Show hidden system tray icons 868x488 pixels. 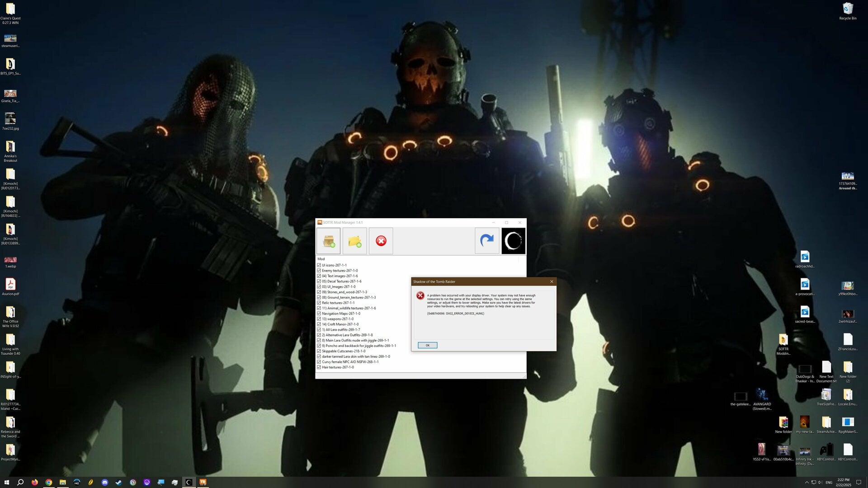pyautogui.click(x=807, y=482)
